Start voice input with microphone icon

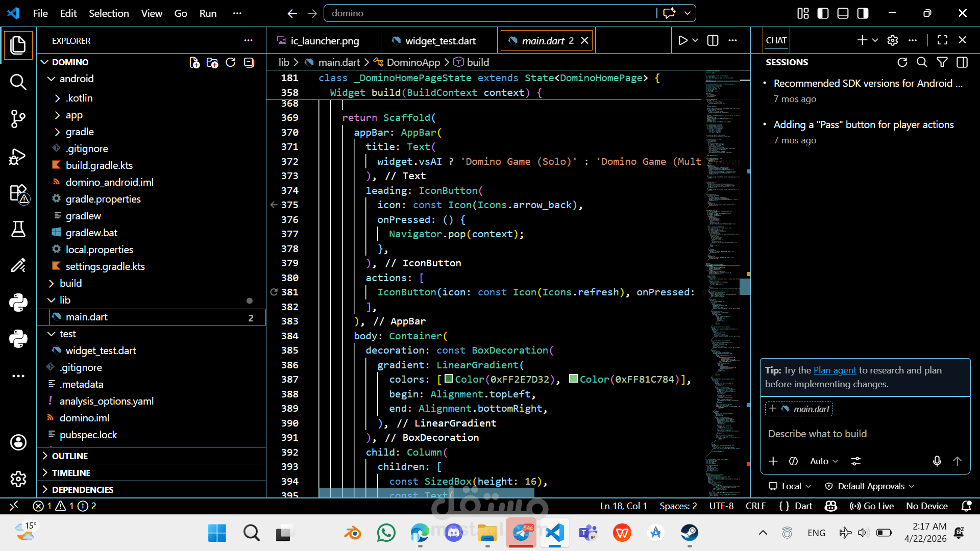click(x=937, y=461)
